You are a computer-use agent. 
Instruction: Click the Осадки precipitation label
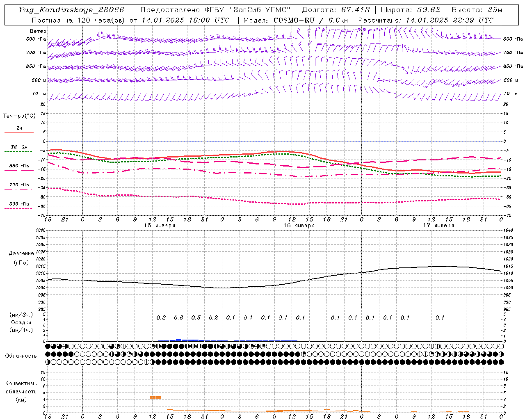(x=21, y=322)
